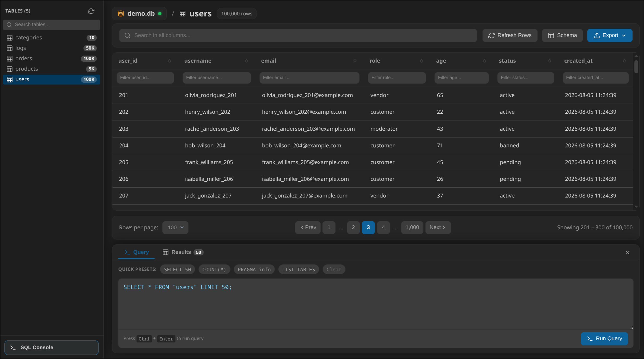The width and height of the screenshot is (644, 359).
Task: Click the Refresh Rows button
Action: pos(510,35)
